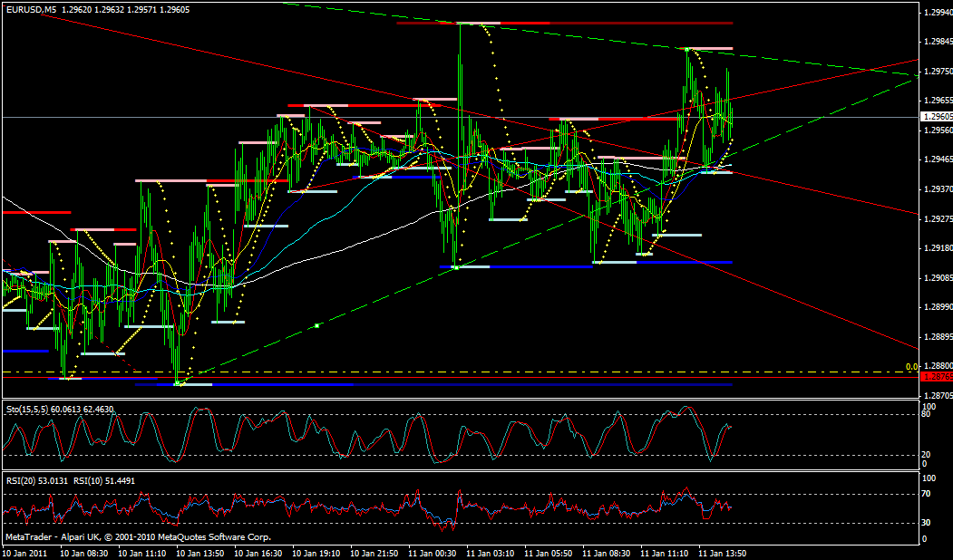Select the green trendline's middle anchor point
Image resolution: width=953 pixels, height=560 pixels.
316,324
